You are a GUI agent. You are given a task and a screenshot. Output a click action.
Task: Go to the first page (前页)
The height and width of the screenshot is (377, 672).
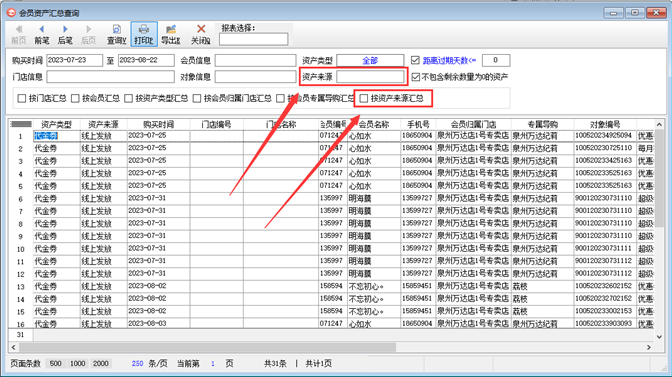[18, 34]
